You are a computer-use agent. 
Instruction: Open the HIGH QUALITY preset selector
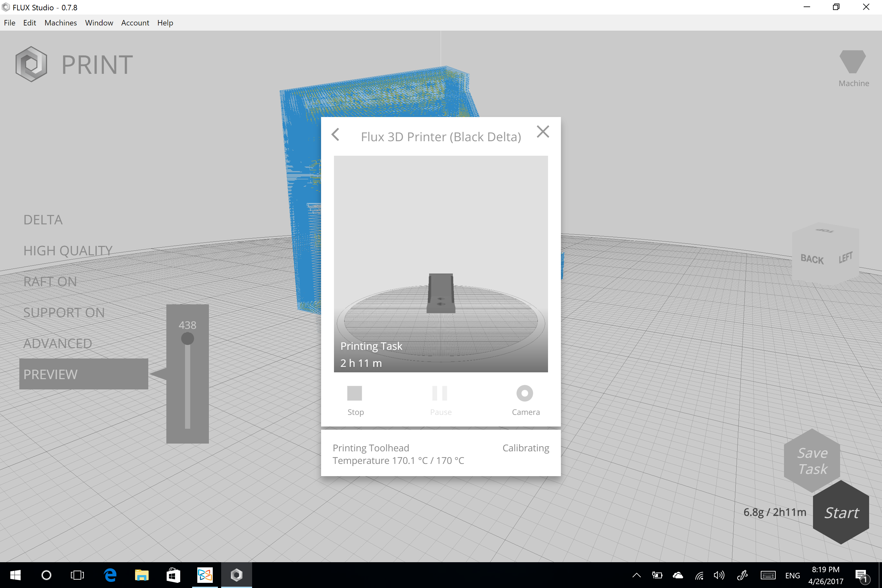(x=68, y=250)
